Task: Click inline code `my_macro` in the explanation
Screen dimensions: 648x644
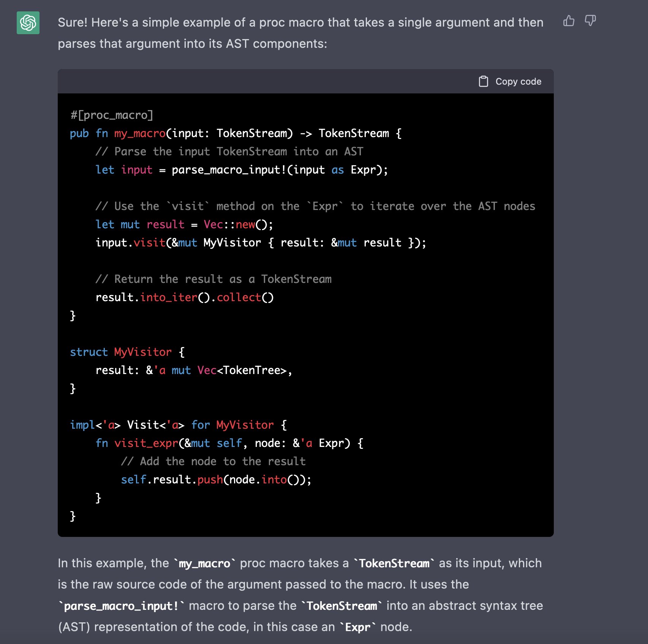Action: point(204,563)
